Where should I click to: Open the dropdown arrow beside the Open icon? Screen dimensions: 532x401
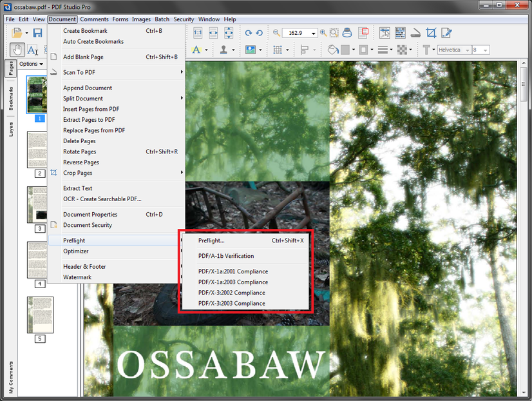point(26,34)
